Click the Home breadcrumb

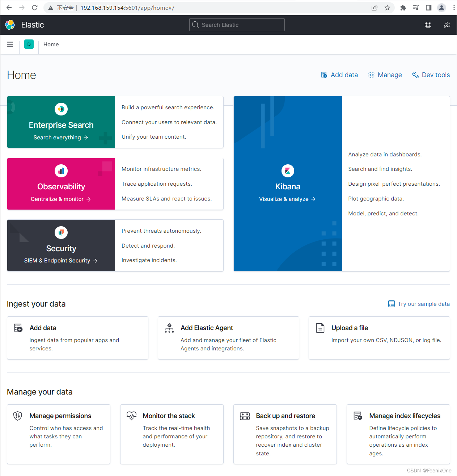coord(51,44)
